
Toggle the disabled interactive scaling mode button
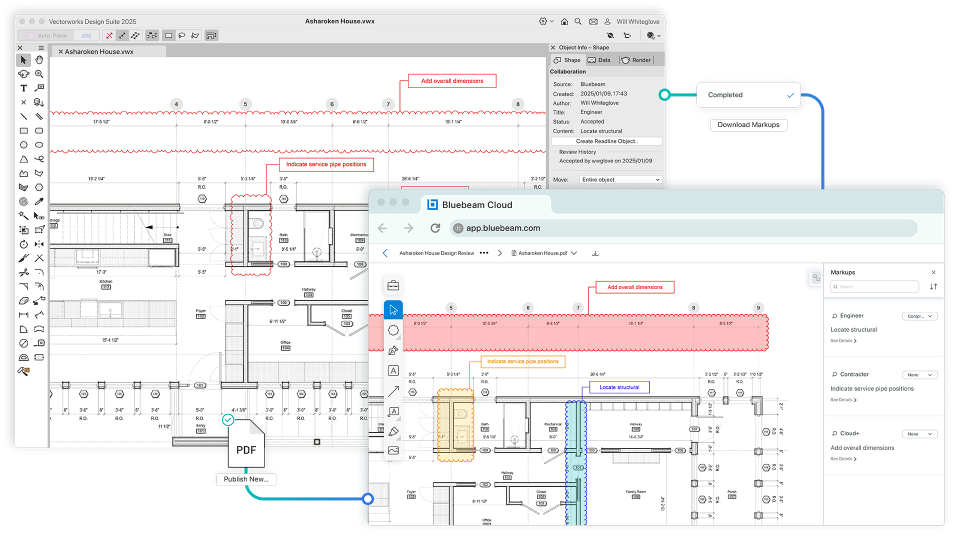109,36
